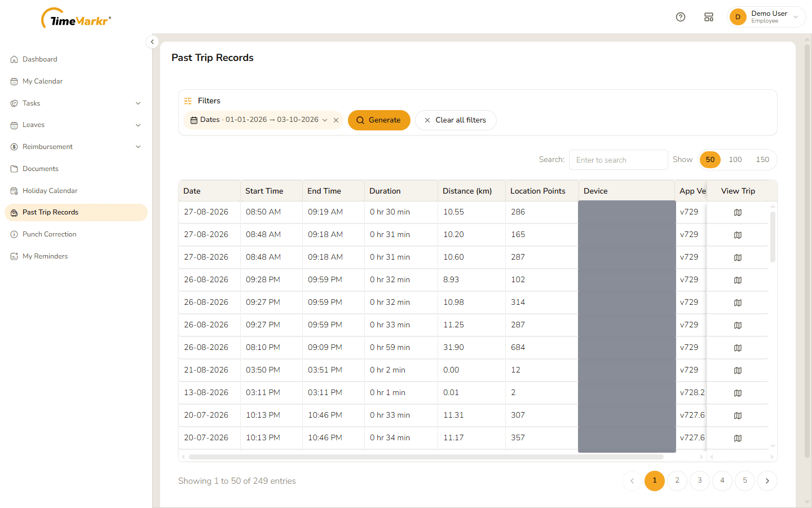Go to page 2
The width and height of the screenshot is (812, 508).
677,481
